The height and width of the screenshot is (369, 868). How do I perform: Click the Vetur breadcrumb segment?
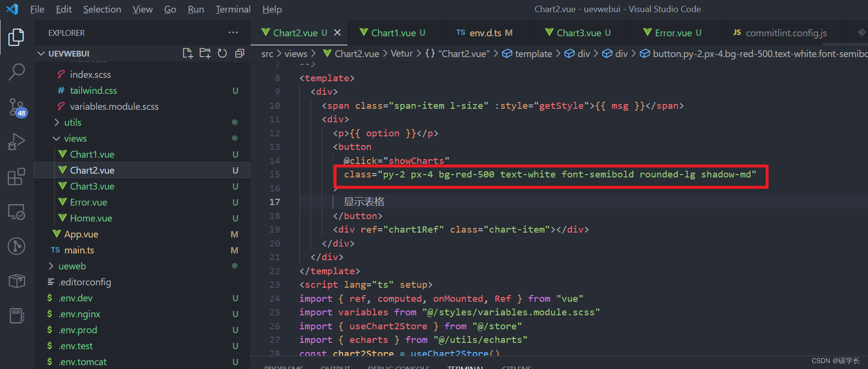tap(402, 54)
